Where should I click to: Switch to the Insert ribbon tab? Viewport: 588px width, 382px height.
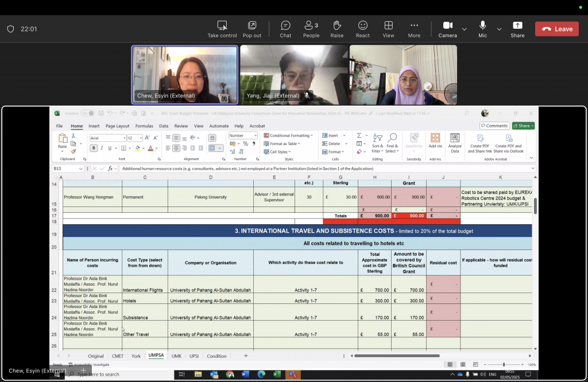pyautogui.click(x=94, y=126)
